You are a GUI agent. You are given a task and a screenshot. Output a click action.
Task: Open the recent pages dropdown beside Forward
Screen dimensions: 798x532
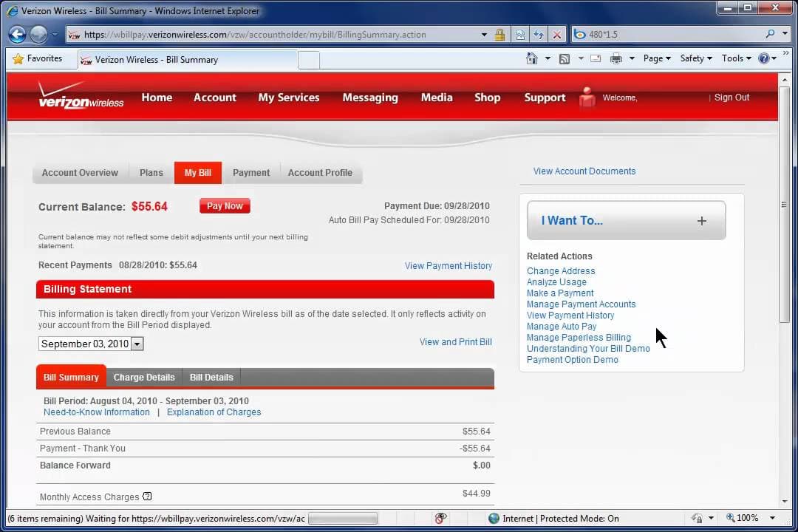(x=55, y=35)
